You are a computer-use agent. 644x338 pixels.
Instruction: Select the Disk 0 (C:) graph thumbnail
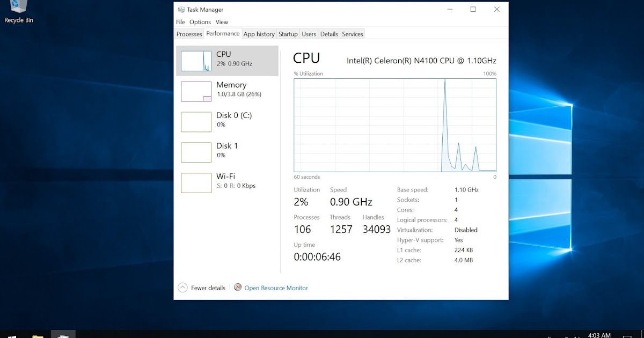point(196,122)
